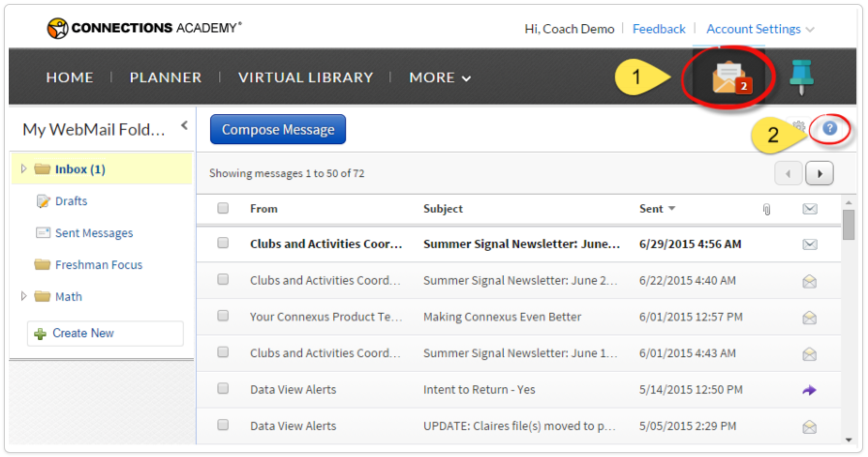The image size is (868, 457).
Task: Tick the checkbox for Making Connexus Even Better
Action: [x=223, y=317]
